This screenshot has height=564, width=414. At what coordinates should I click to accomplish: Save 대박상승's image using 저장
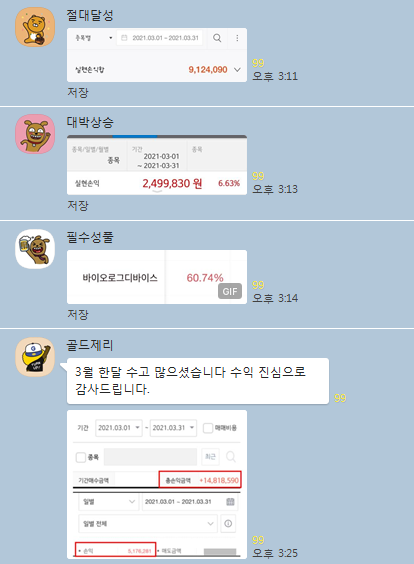click(x=78, y=205)
